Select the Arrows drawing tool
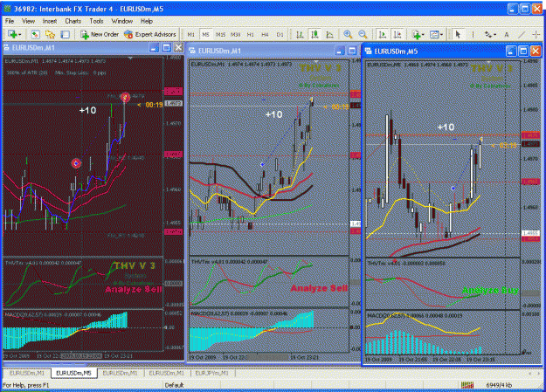The width and height of the screenshot is (546, 392). click(487, 34)
